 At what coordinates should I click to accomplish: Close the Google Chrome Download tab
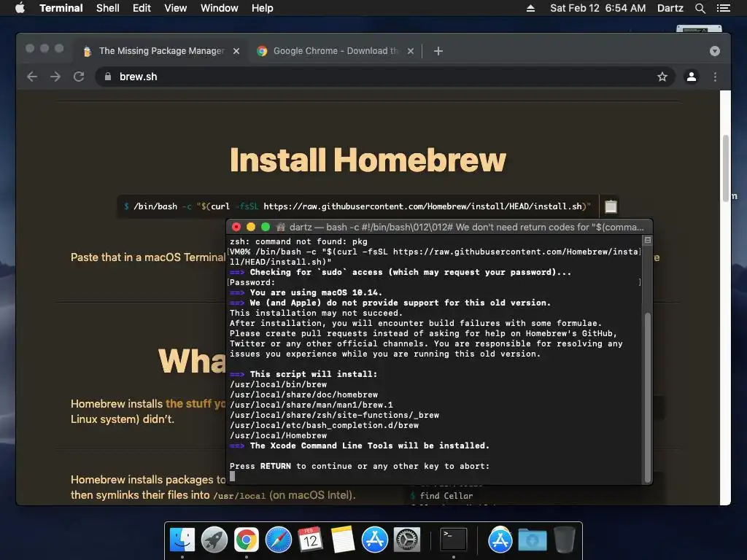click(x=411, y=51)
